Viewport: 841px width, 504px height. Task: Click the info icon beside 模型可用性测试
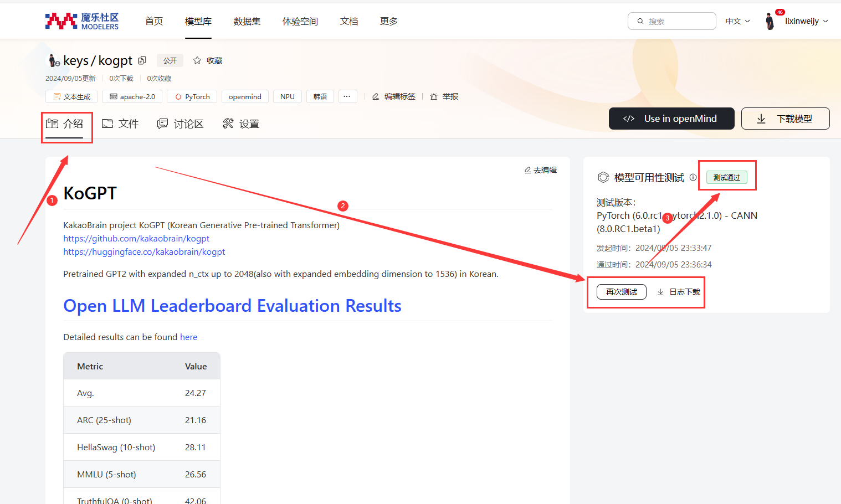pos(693,177)
